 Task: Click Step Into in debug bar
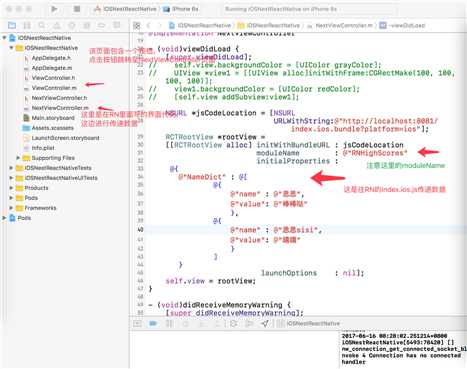point(201,323)
